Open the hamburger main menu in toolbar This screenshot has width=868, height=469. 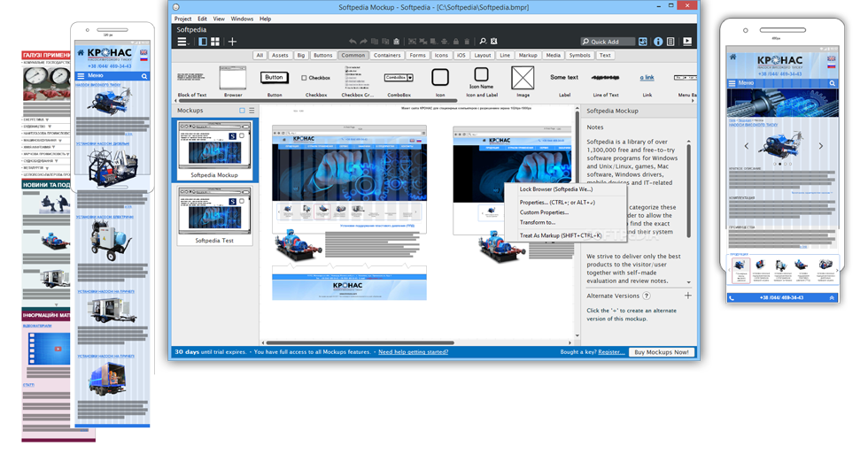click(x=182, y=42)
